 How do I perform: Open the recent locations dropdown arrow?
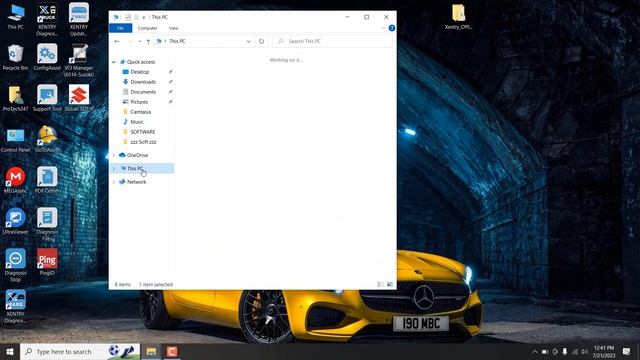tap(140, 41)
